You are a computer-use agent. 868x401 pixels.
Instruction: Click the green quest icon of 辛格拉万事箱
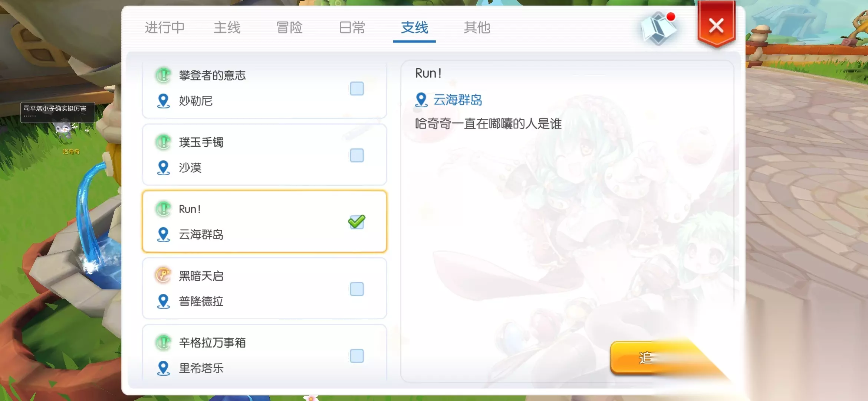click(163, 342)
